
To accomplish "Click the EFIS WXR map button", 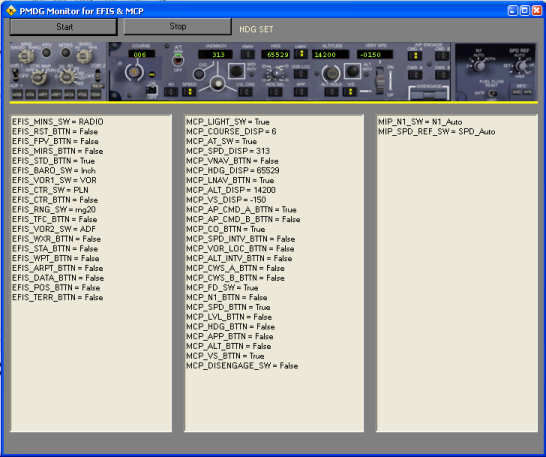I will point(17,94).
